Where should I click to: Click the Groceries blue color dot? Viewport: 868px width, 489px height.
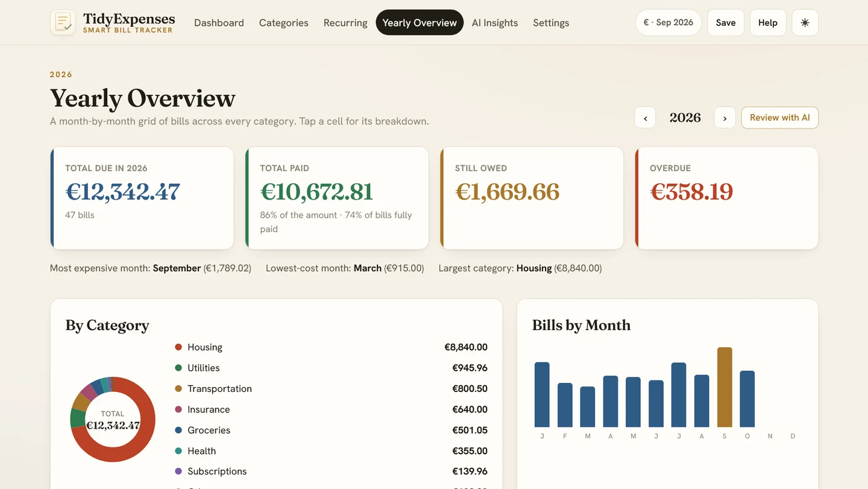pyautogui.click(x=178, y=430)
